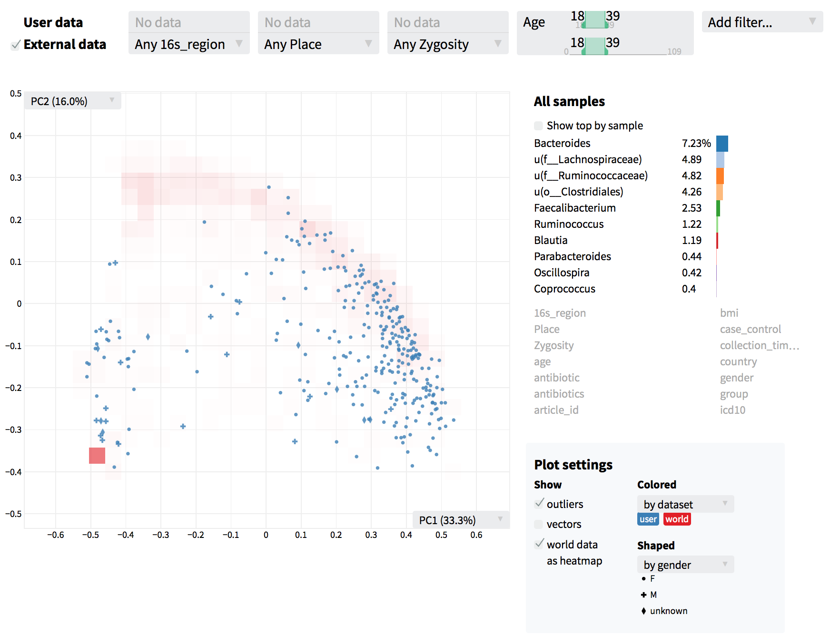Enable the vectors checkbox
Screen dimensions: 840x644
[x=538, y=524]
